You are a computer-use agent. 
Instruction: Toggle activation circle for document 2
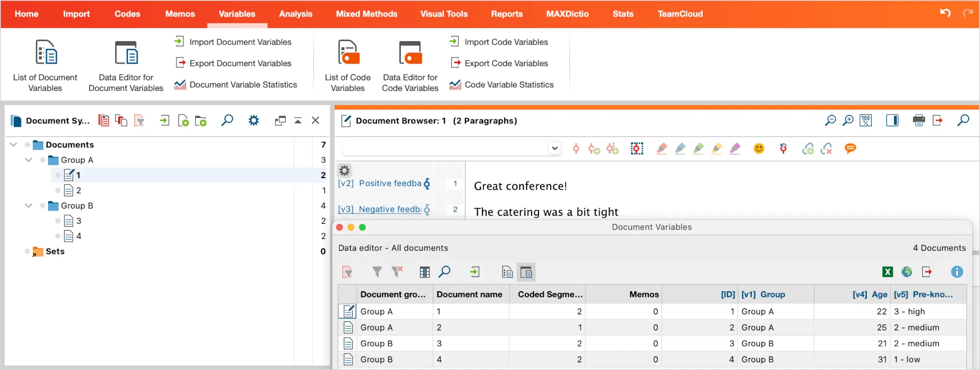(58, 190)
